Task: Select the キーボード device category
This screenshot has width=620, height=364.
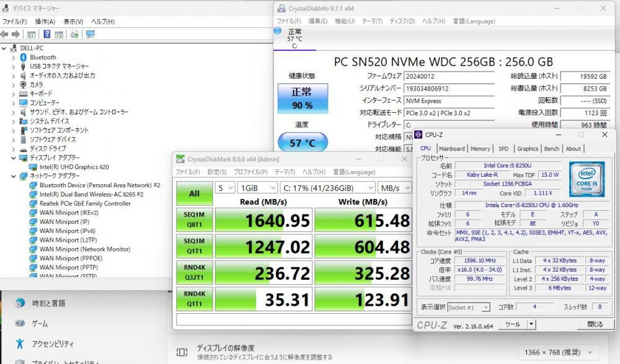Action: pos(41,94)
